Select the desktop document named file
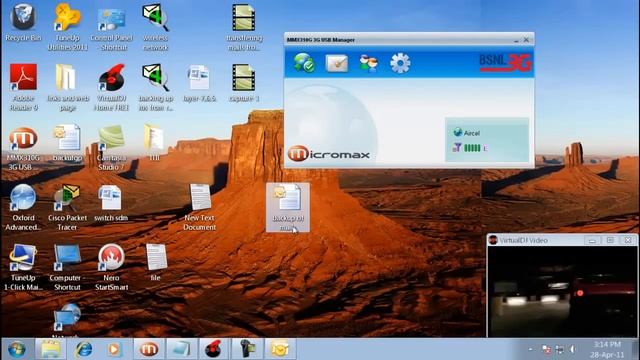640x360 pixels. 156,262
